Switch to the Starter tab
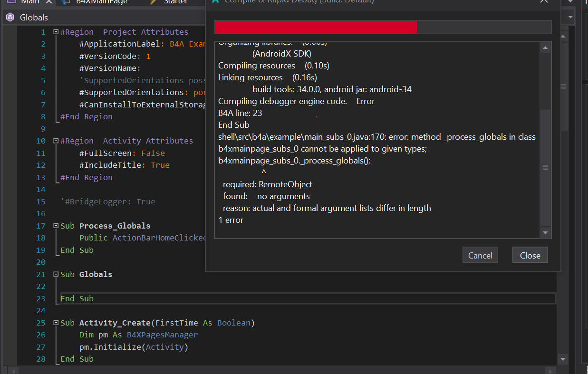The image size is (588, 374). [175, 2]
